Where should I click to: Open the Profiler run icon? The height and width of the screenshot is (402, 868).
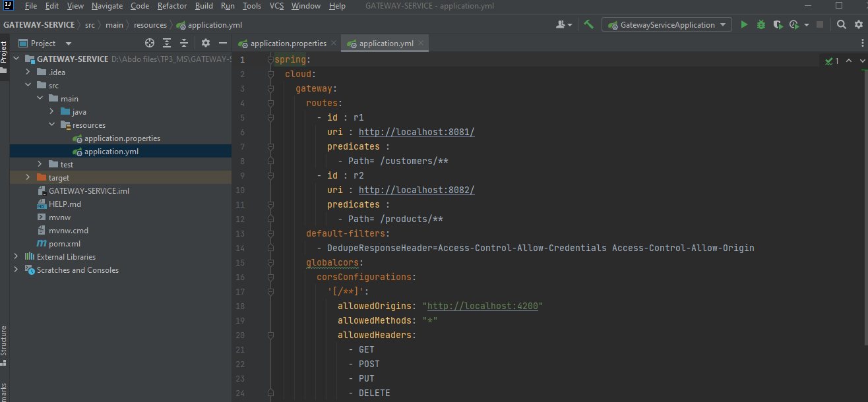coord(795,24)
